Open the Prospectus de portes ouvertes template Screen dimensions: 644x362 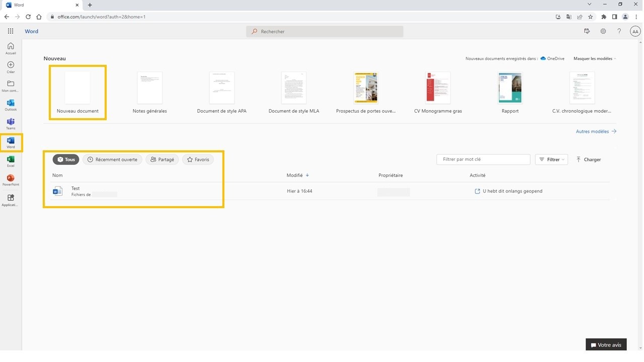click(366, 93)
